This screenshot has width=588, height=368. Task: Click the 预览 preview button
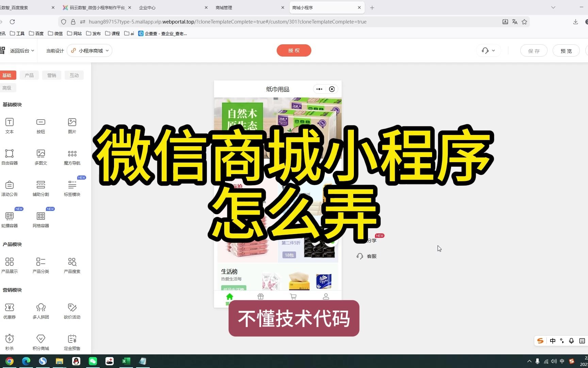click(x=566, y=51)
